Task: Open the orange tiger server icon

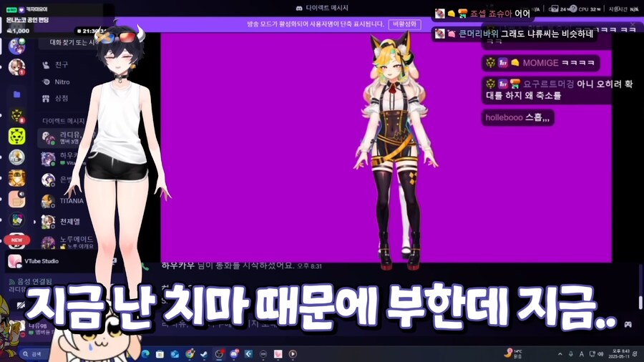Action: tap(17, 178)
